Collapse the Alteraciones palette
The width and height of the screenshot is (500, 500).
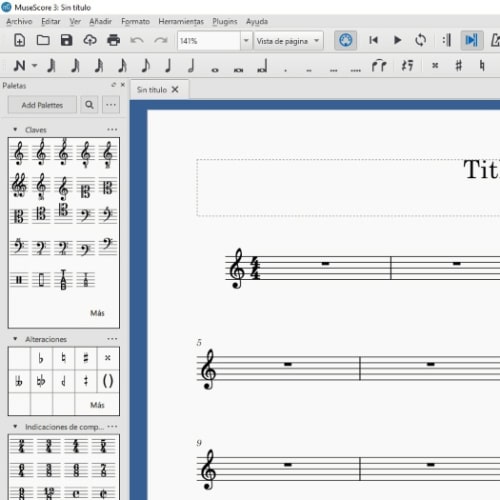coord(15,339)
